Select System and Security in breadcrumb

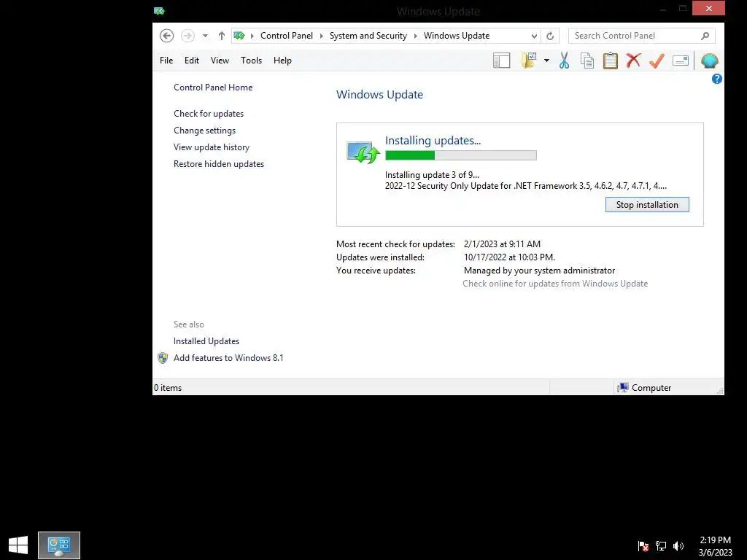pos(368,36)
